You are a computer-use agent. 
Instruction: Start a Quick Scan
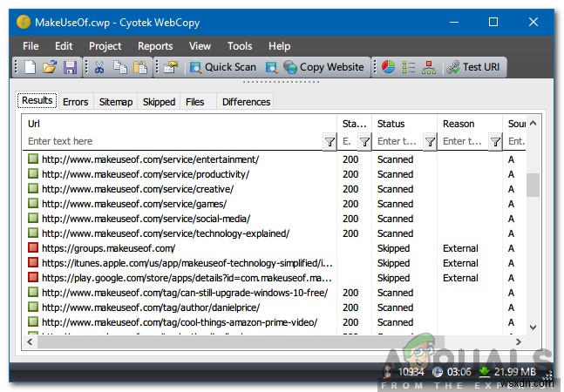pyautogui.click(x=222, y=67)
